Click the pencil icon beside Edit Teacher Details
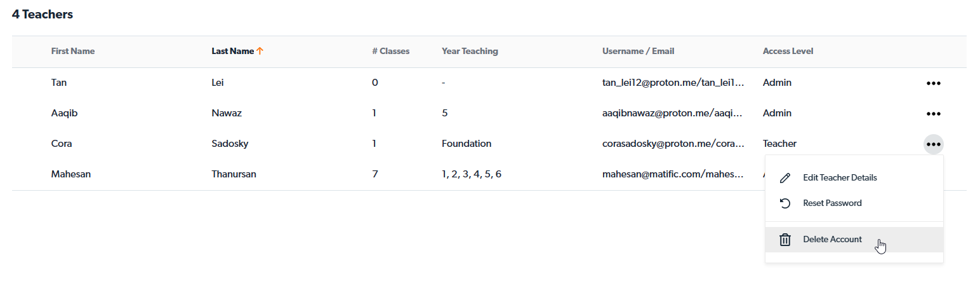Viewport: 980px width, 281px height. (x=785, y=178)
